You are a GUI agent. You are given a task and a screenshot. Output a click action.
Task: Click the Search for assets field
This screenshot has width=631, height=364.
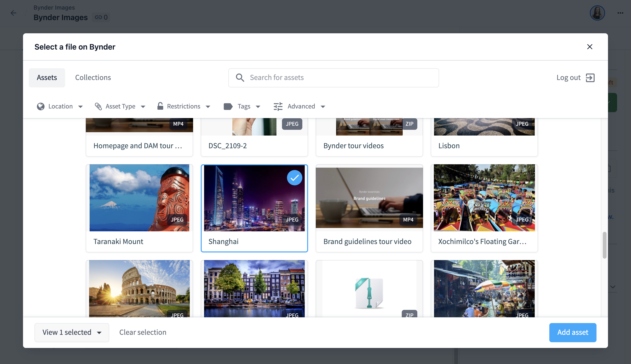pyautogui.click(x=333, y=78)
